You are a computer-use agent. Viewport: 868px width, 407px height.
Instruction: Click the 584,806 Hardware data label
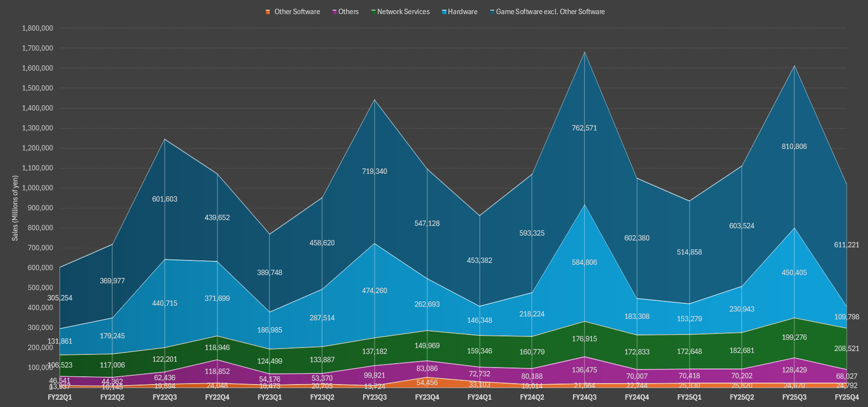pyautogui.click(x=585, y=262)
